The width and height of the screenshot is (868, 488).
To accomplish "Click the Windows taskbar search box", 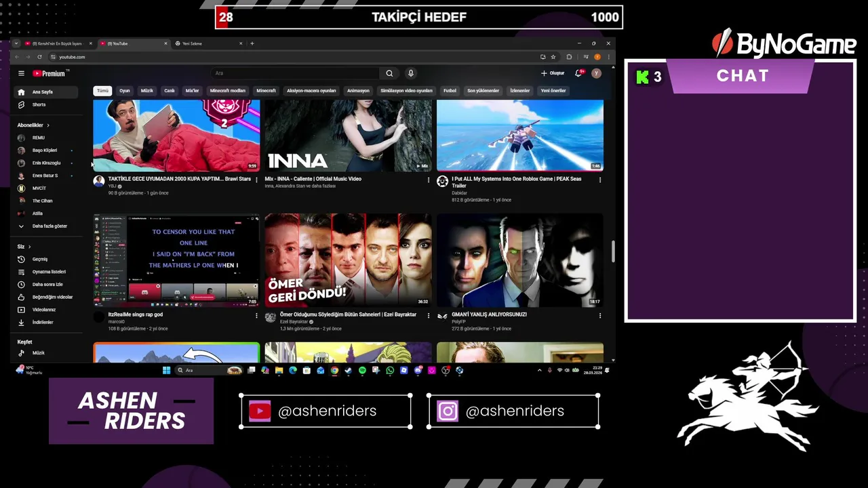I will [209, 370].
